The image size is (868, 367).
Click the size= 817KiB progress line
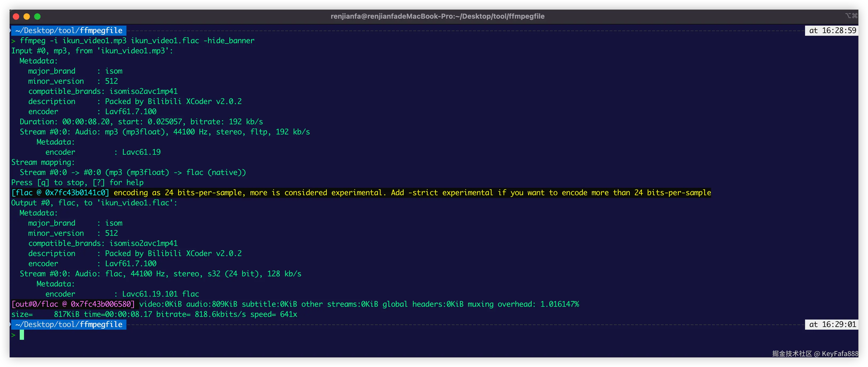[154, 314]
